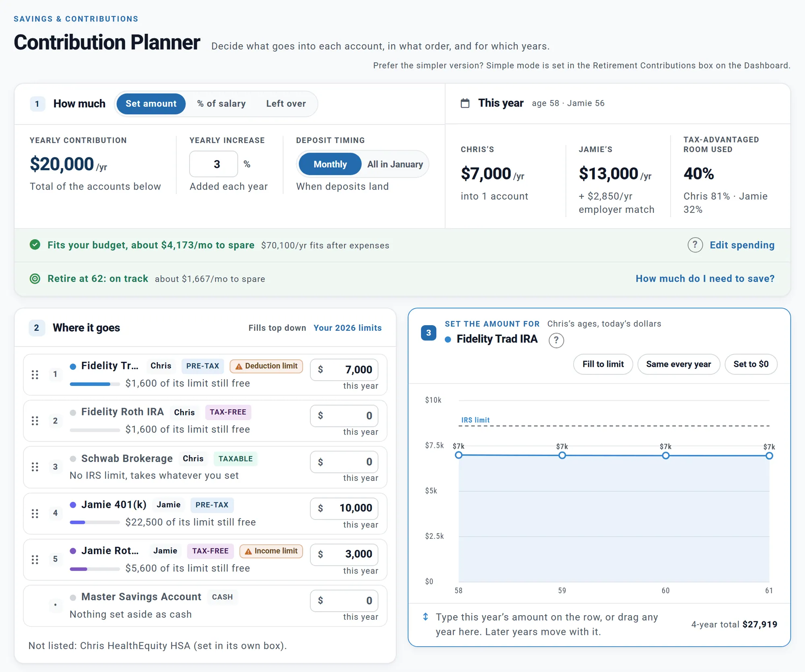Click the age 58 chart point
This screenshot has width=805, height=672.
[458, 455]
